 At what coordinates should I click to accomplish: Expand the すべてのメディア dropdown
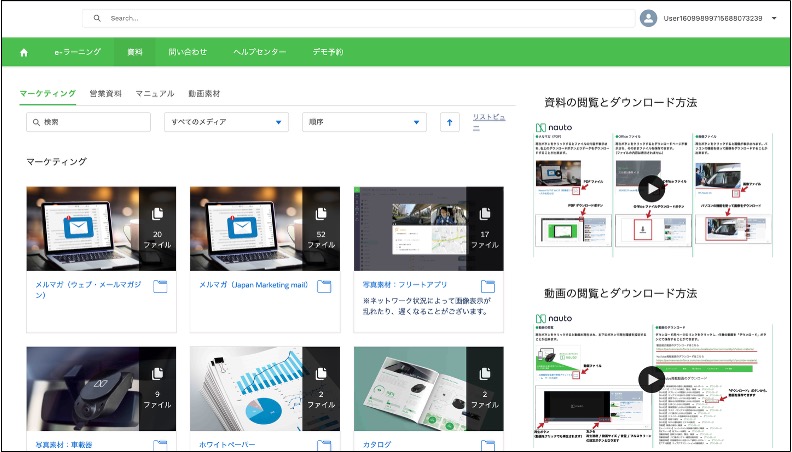click(226, 122)
